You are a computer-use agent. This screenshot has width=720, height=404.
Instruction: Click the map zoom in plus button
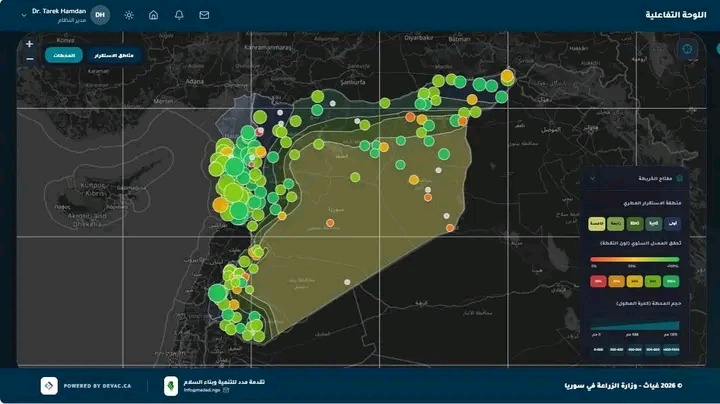29,44
